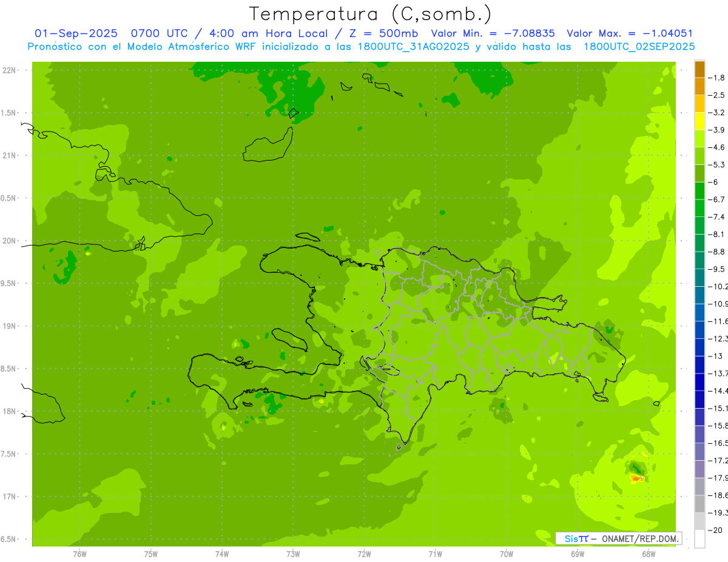Click the '-9.5' colorbar value
This screenshot has width=728, height=562.
717,269
